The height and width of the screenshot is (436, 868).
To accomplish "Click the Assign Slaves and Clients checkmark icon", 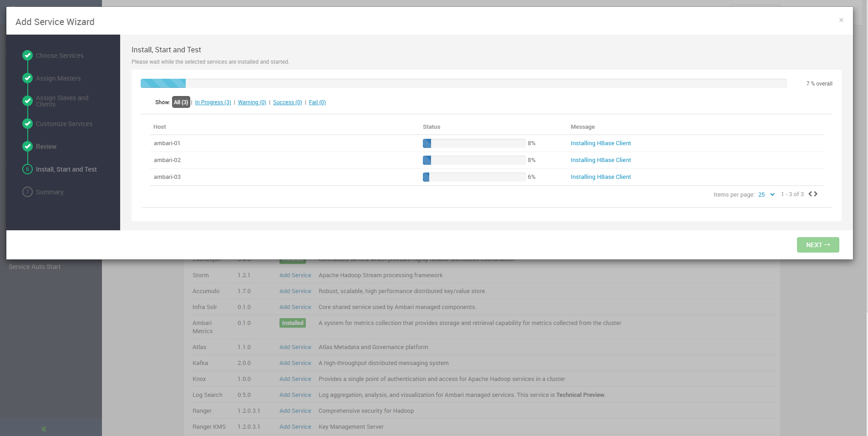I will (28, 101).
